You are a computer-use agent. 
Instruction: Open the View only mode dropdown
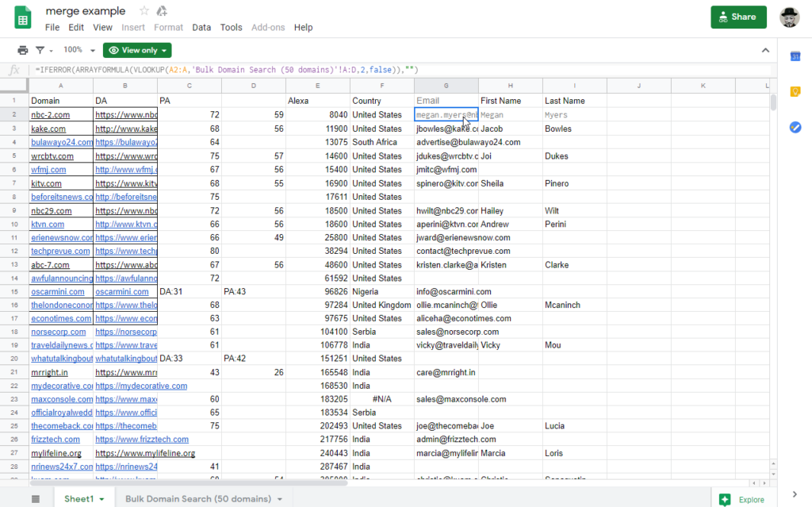[x=137, y=50]
